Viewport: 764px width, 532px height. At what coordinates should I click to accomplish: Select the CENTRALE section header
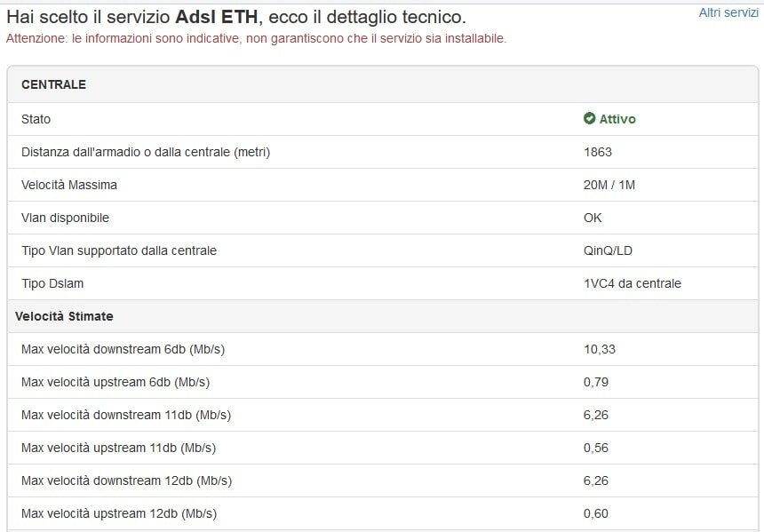pyautogui.click(x=54, y=84)
